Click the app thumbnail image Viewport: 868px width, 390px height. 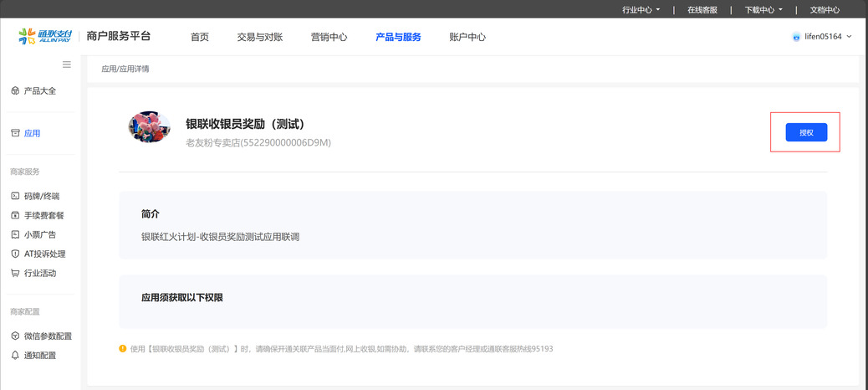point(150,127)
